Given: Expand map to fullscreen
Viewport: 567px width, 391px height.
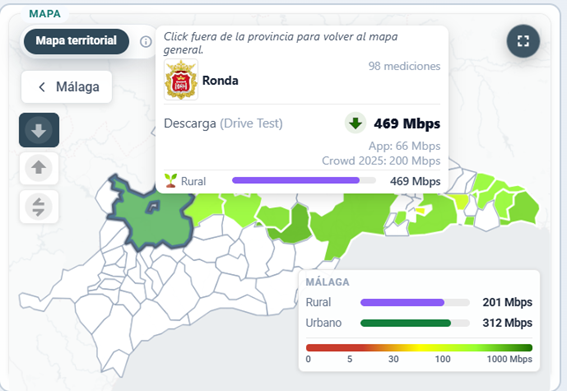Looking at the screenshot, I should (x=523, y=41).
